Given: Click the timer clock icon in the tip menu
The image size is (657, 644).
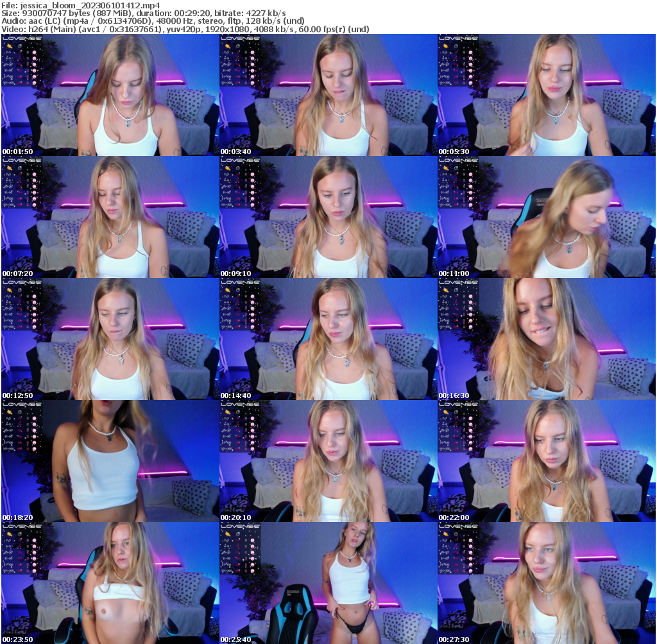Looking at the screenshot, I should click(x=19, y=46).
